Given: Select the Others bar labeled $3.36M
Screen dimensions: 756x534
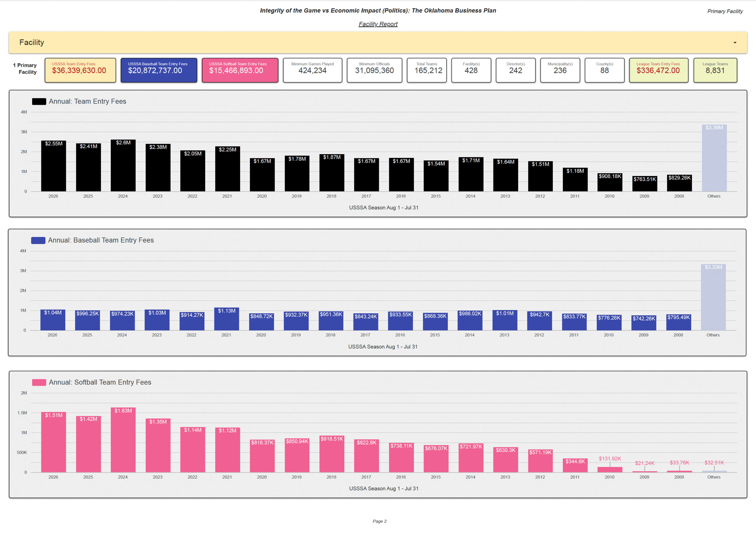Looking at the screenshot, I should [714, 158].
